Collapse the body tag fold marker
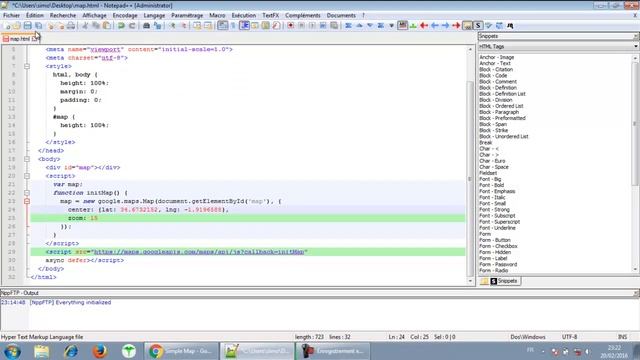The image size is (640, 360). (27, 159)
